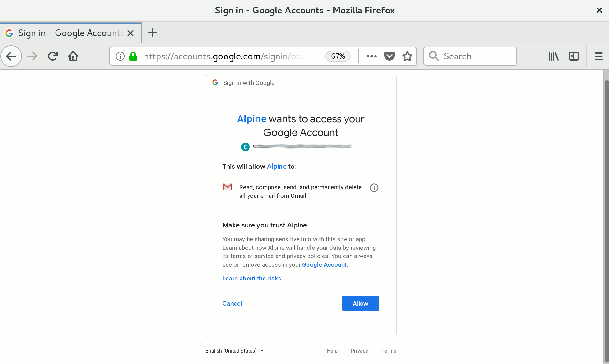
Task: Click the 'Make sure you trust Alpine' heading
Action: tap(264, 225)
